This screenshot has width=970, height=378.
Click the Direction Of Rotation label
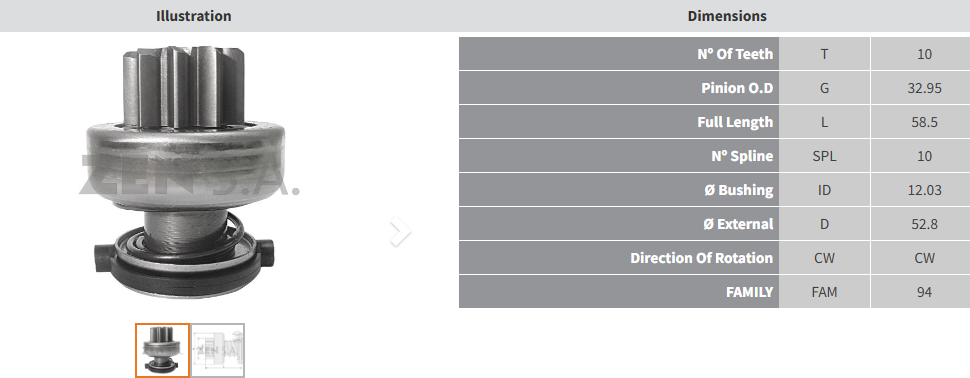coord(702,258)
